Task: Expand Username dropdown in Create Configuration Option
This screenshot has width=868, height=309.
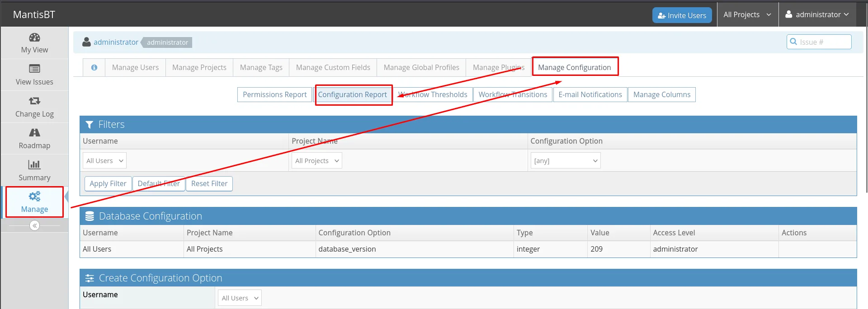Action: (x=240, y=298)
